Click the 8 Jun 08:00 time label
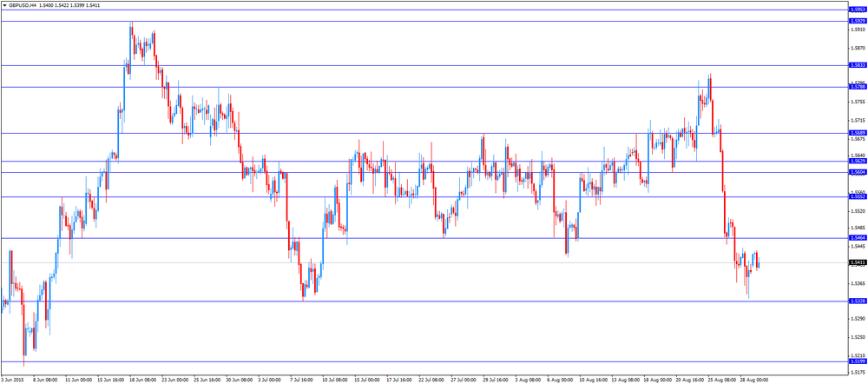The image size is (868, 384). [x=44, y=381]
